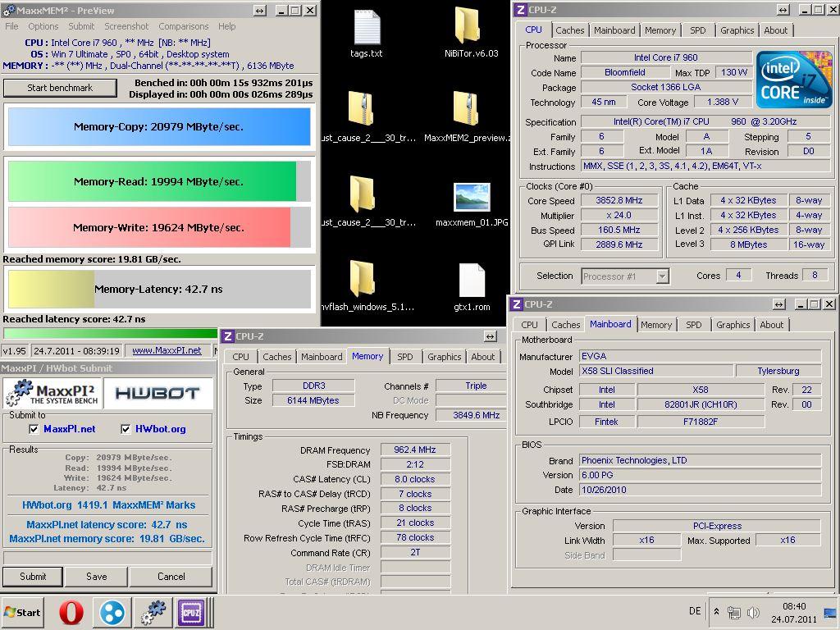Screen dimensions: 840x630
Task: Click the Cancel button in HWbot dialog
Action: [171, 577]
